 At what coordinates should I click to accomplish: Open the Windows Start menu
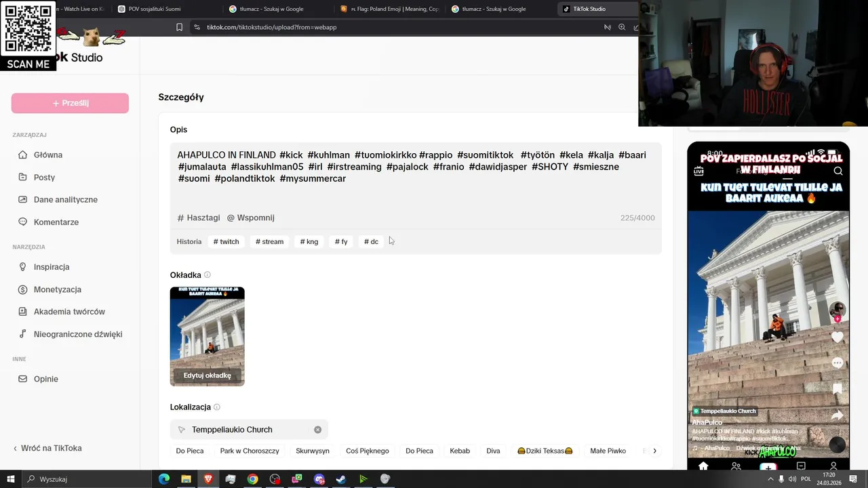11,479
